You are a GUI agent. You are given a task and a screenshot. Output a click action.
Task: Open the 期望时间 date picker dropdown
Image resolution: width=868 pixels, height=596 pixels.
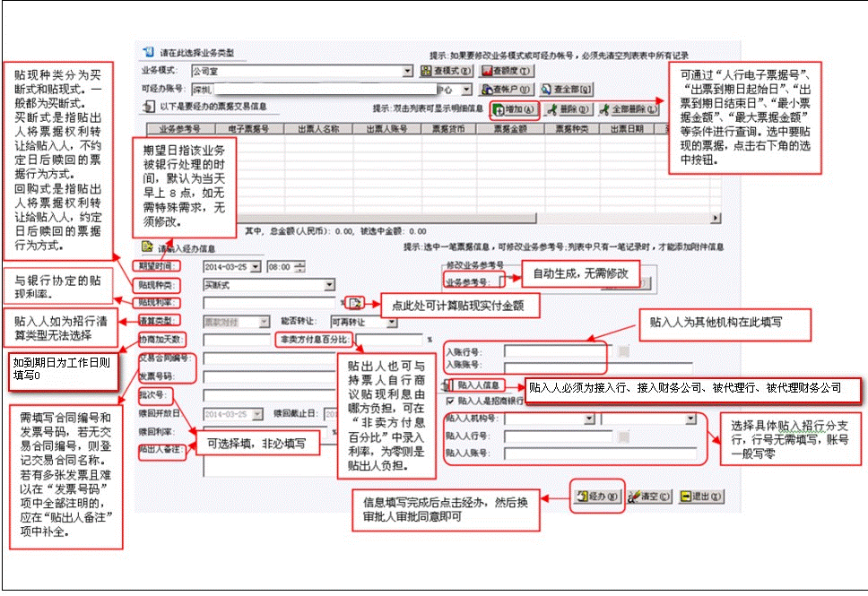[x=256, y=267]
